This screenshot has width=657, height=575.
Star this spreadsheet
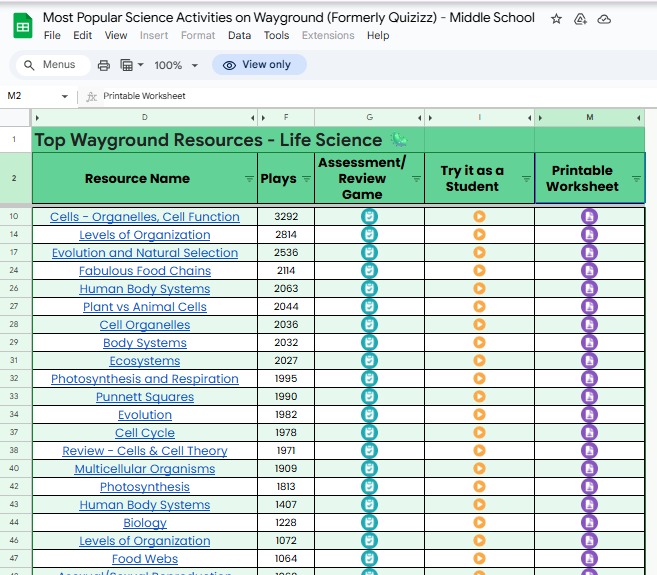click(556, 19)
